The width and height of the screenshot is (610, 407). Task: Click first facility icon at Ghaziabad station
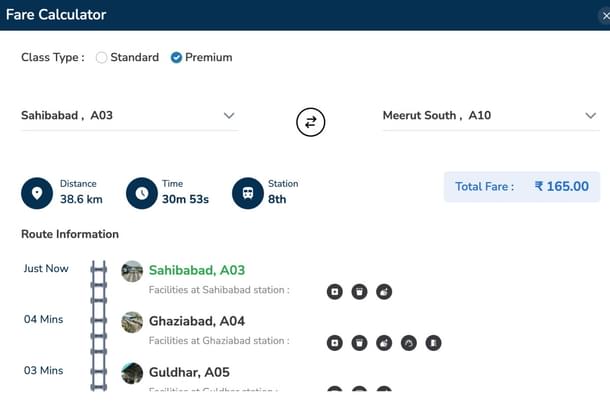pyautogui.click(x=335, y=343)
